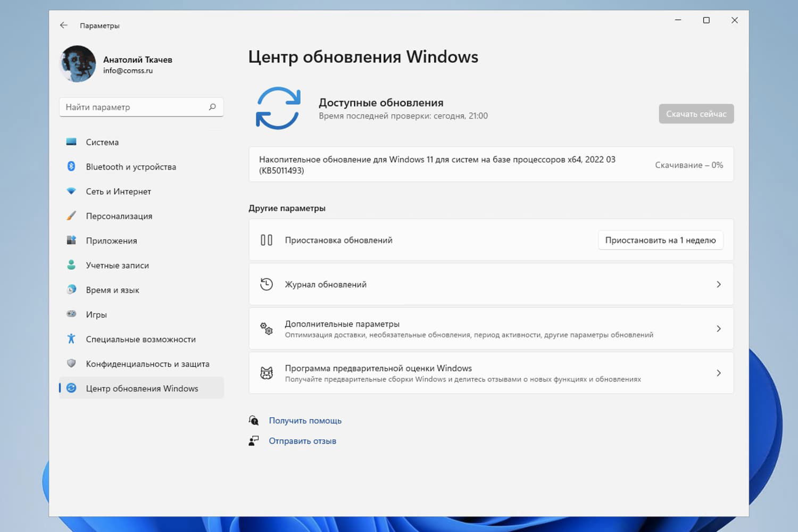Click the 'Доступные обновления' heading

tap(381, 103)
